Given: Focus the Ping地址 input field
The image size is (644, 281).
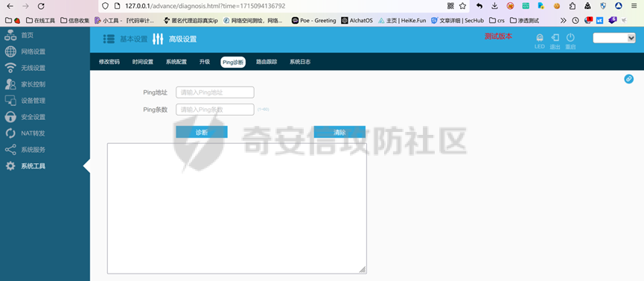Looking at the screenshot, I should [x=215, y=92].
